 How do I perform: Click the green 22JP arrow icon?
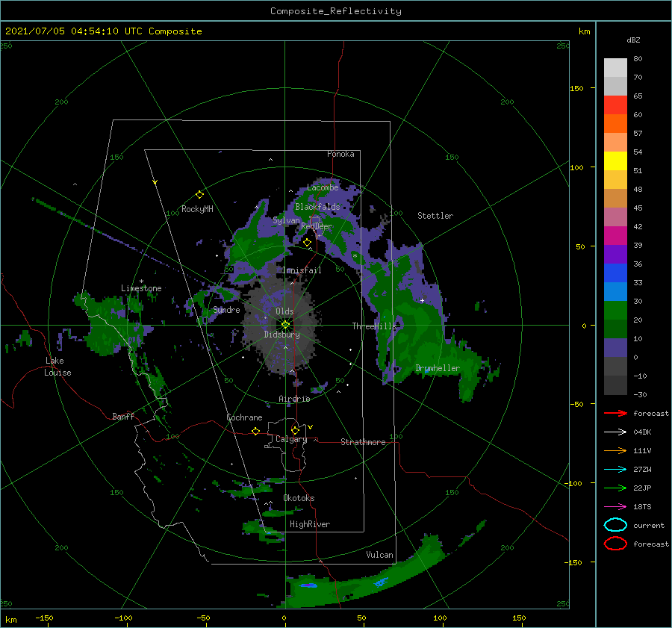pyautogui.click(x=615, y=488)
